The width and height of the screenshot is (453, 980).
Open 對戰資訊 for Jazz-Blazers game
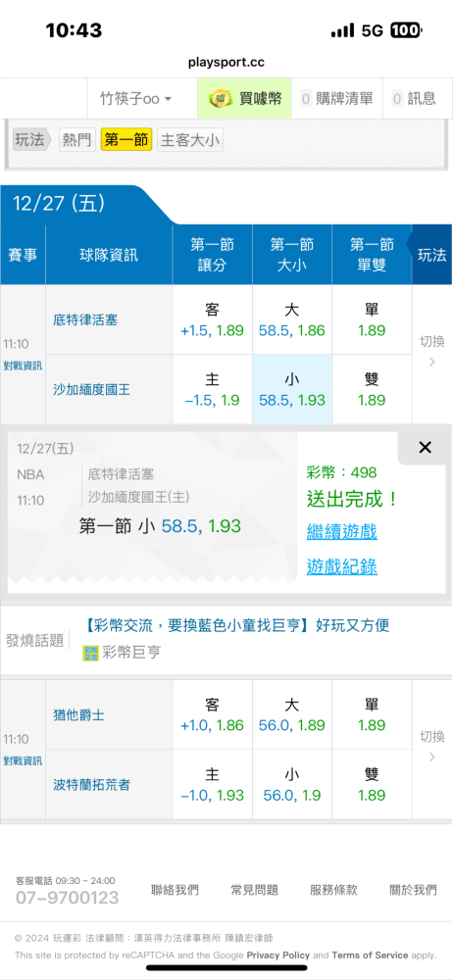coord(23,761)
